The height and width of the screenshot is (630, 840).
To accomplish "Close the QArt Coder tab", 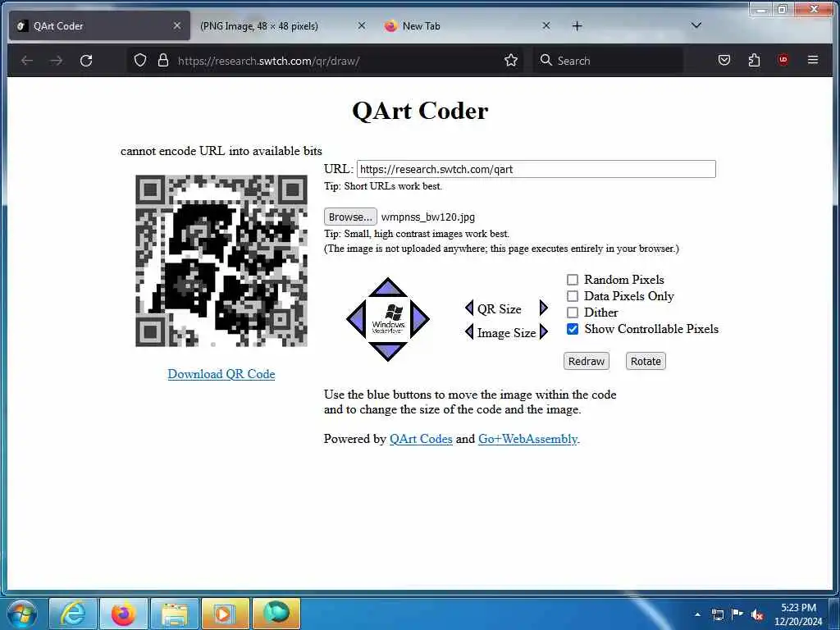I will click(x=177, y=25).
